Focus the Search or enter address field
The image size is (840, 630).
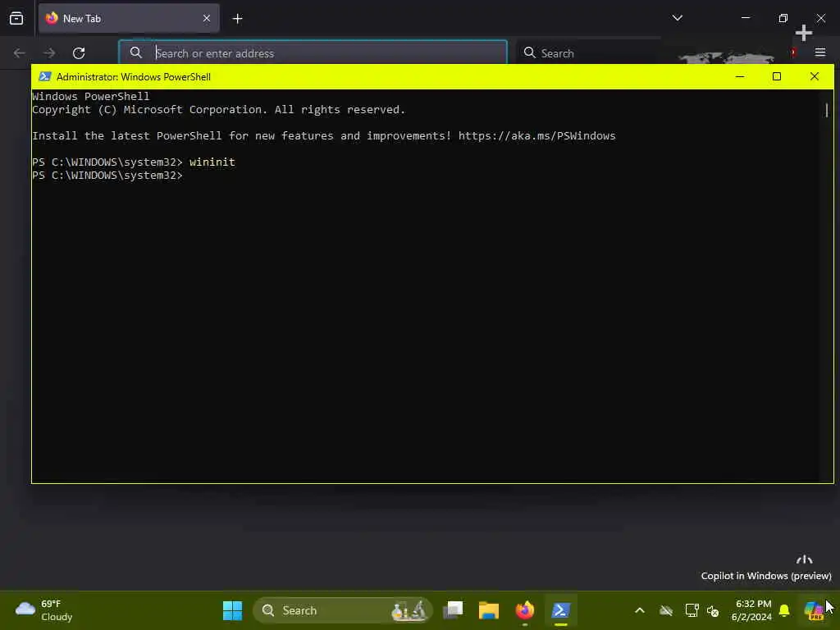click(x=313, y=53)
